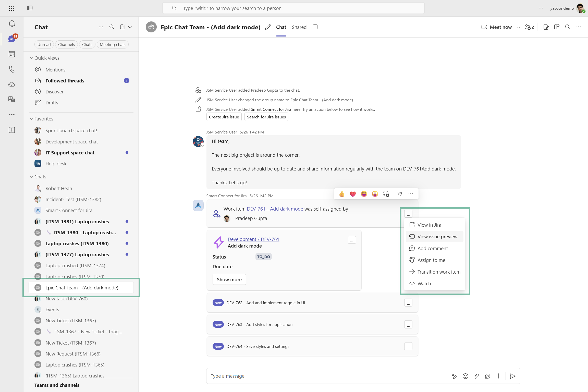Viewport: 588px width, 392px height.
Task: Open OneDrive cloud icon in rail
Action: pos(12,84)
